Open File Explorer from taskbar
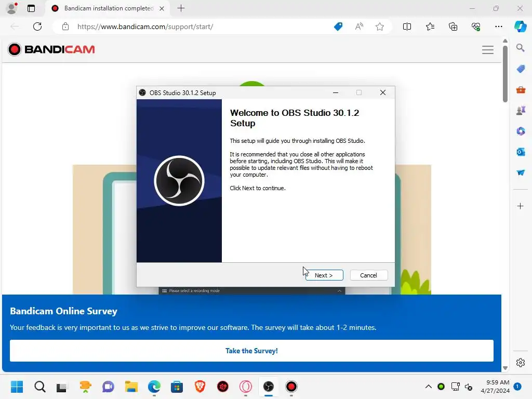The height and width of the screenshot is (399, 532). coord(131,387)
